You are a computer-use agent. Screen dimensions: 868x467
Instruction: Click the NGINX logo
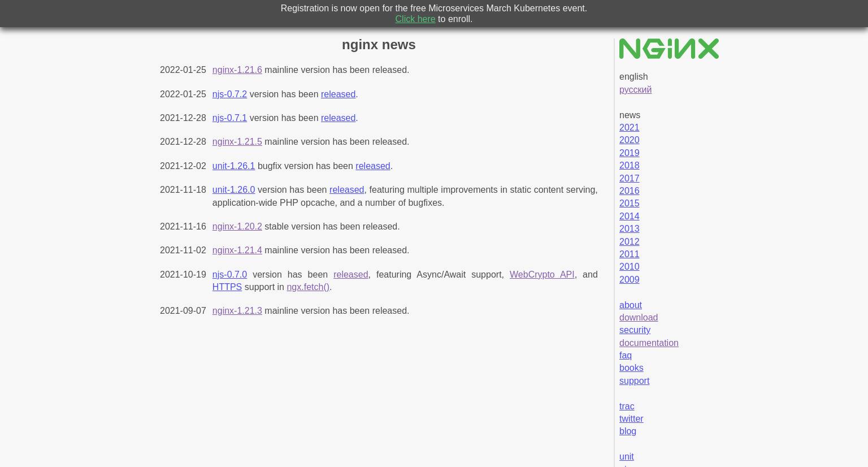pos(669,49)
